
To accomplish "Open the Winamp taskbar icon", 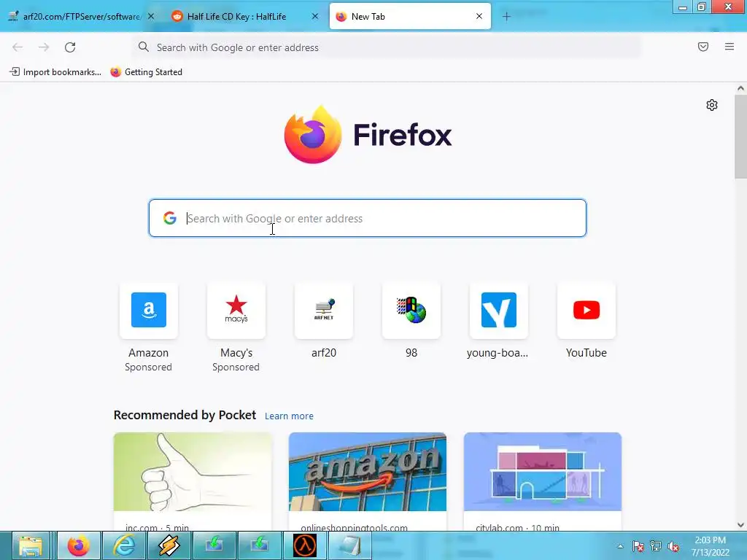I will (x=169, y=545).
